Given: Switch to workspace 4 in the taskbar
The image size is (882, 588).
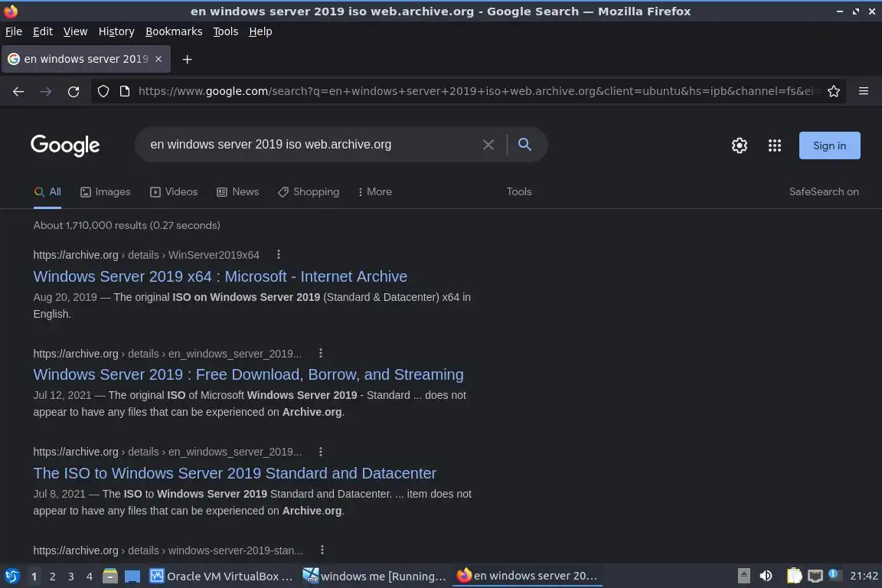Looking at the screenshot, I should (89, 577).
